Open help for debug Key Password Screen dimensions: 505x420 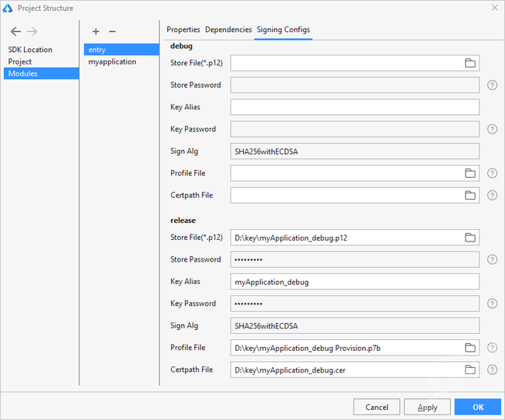(x=492, y=129)
